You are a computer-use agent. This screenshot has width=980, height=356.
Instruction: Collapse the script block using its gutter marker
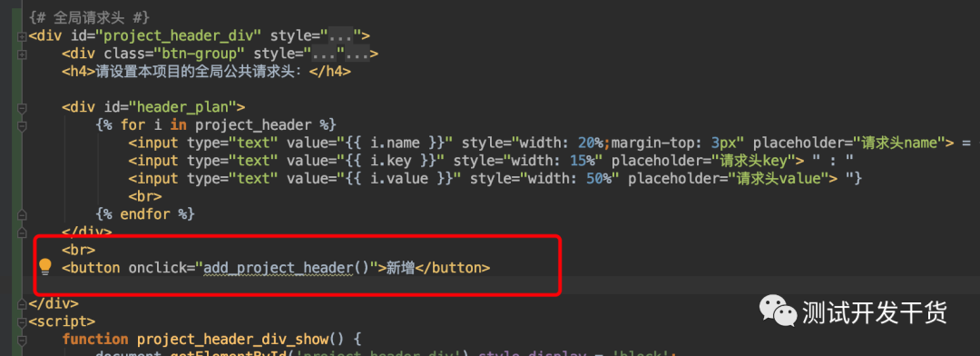click(23, 322)
